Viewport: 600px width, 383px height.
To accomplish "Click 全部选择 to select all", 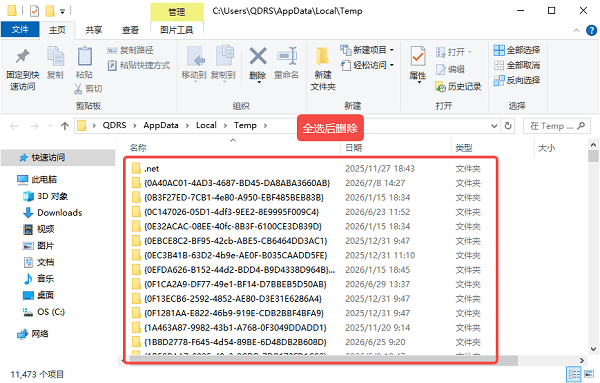I will pyautogui.click(x=517, y=50).
